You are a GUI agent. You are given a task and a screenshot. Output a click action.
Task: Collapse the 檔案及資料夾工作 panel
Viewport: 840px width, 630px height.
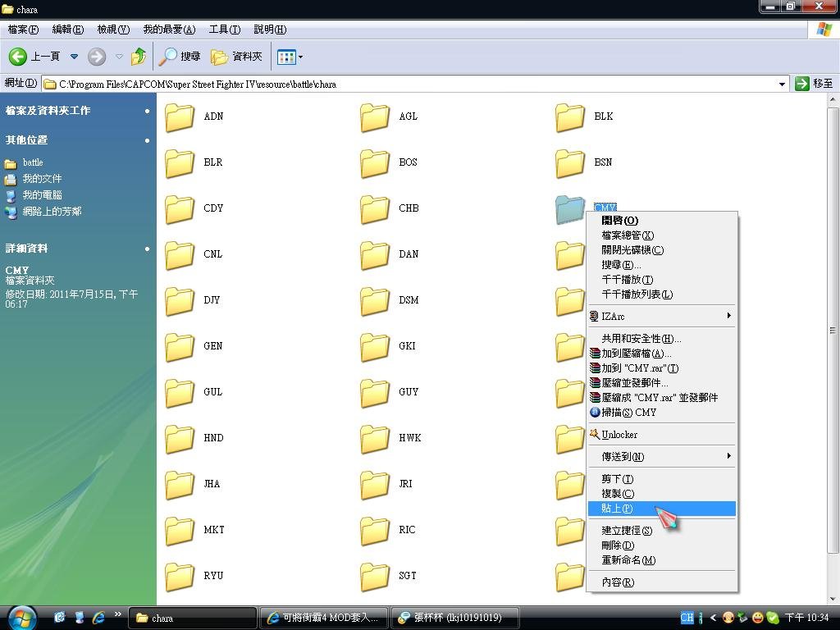coord(148,111)
